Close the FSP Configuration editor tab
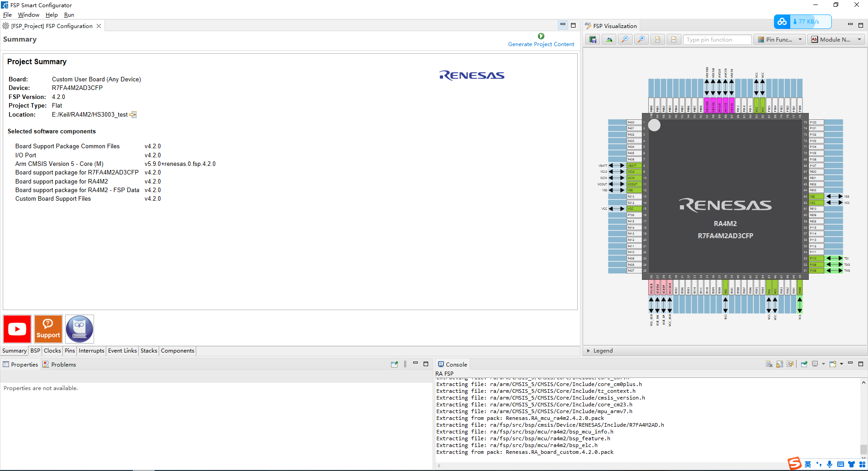Image resolution: width=868 pixels, height=471 pixels. click(99, 26)
